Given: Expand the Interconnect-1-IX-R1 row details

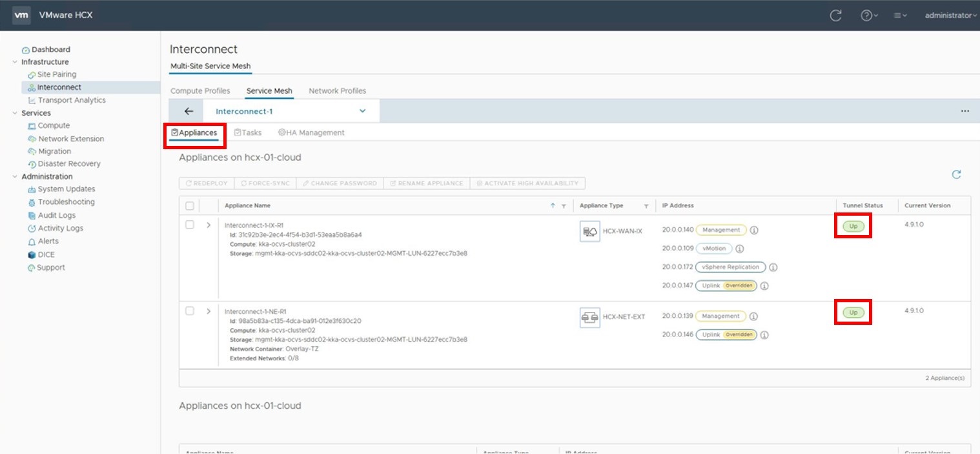Looking at the screenshot, I should (208, 225).
